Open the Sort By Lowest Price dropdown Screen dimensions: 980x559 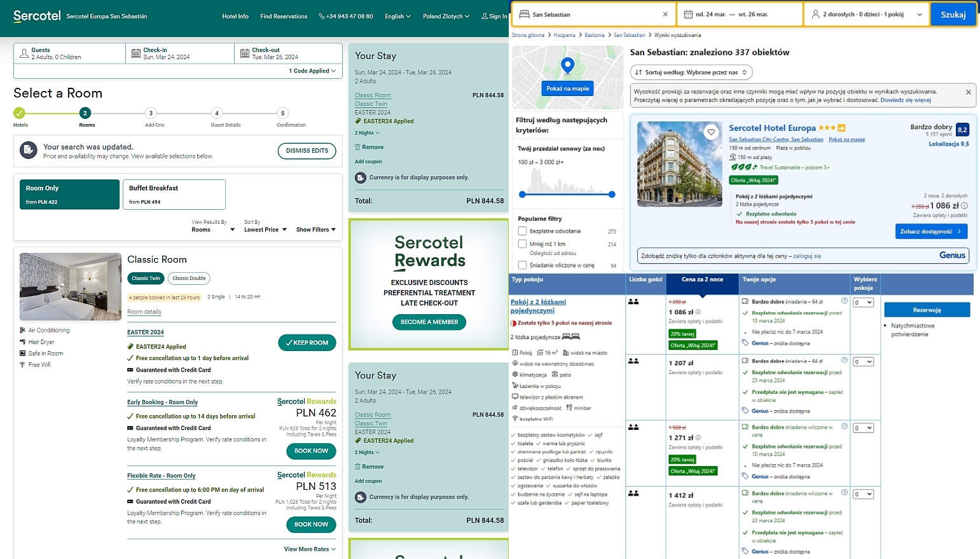(265, 230)
